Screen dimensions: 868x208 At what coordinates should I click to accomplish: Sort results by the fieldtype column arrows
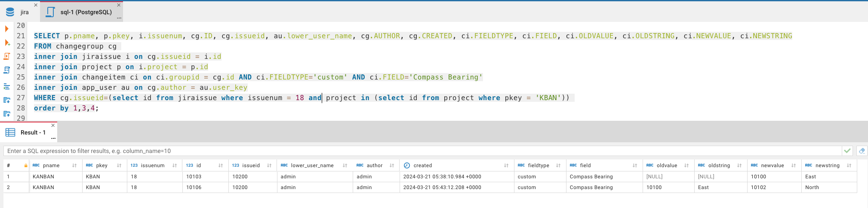tap(558, 165)
